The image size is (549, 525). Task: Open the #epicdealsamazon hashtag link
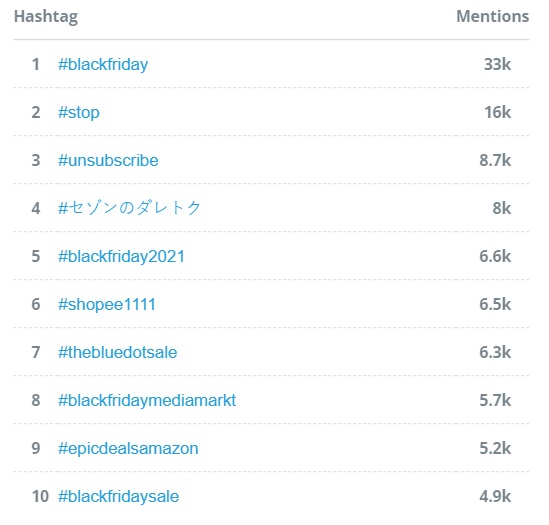coord(128,449)
